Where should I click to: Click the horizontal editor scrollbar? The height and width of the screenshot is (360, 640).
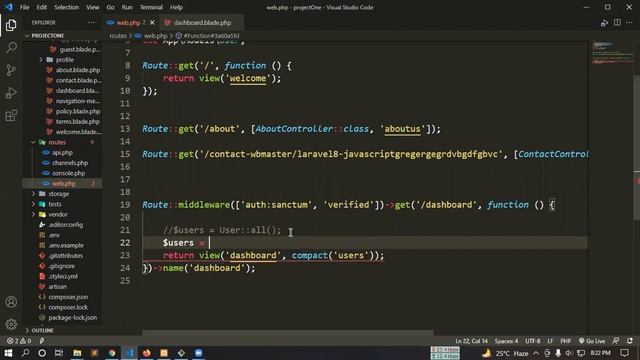click(x=287, y=333)
